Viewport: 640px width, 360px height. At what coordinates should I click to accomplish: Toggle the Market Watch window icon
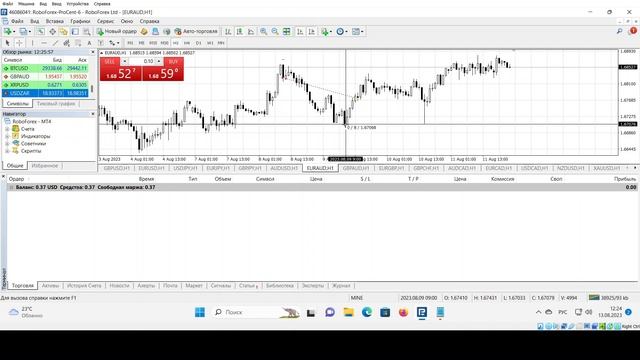click(40, 31)
